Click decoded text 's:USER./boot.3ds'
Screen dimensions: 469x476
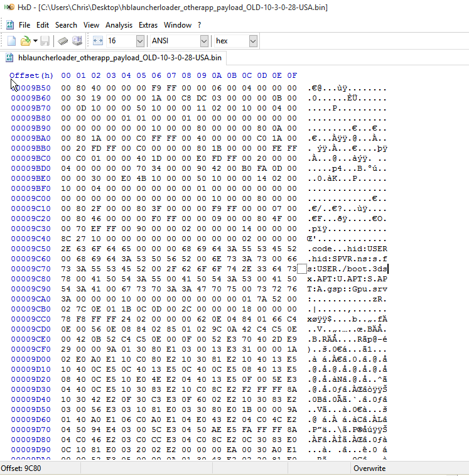[347, 269]
